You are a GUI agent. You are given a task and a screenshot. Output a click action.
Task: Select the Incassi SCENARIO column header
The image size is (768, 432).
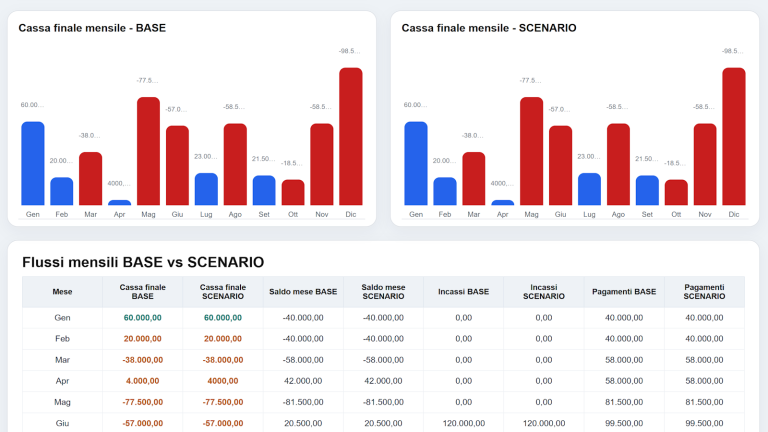point(543,292)
